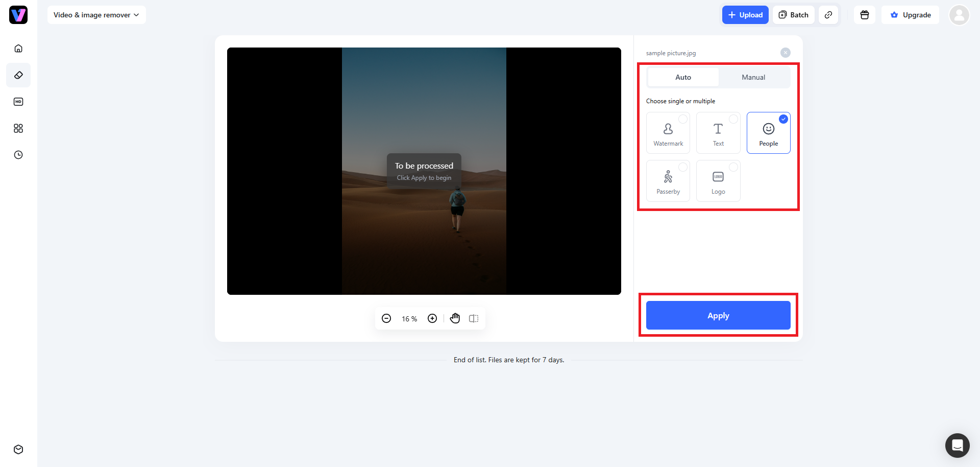This screenshot has height=467, width=980.
Task: Open the four-squares tools grid in the sidebar
Action: pos(18,128)
